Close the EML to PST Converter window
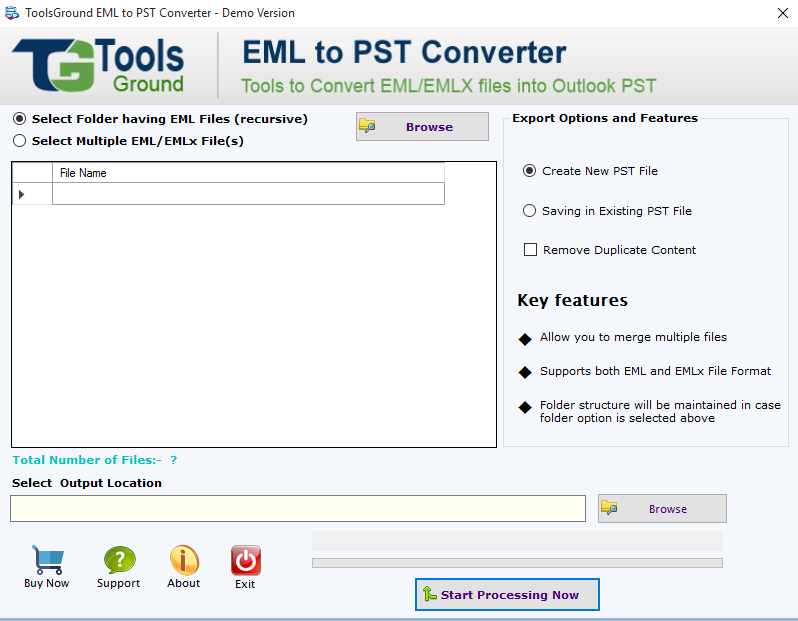798x621 pixels. (781, 13)
